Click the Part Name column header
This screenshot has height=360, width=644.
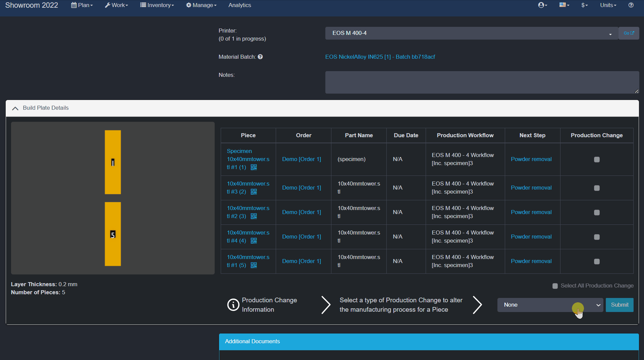[359, 135]
